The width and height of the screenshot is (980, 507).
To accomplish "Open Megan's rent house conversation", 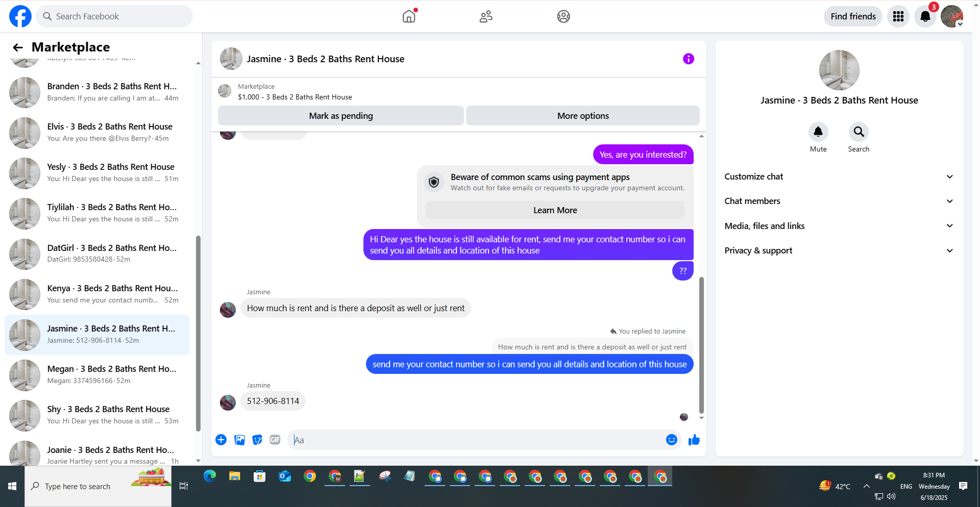I will click(97, 374).
